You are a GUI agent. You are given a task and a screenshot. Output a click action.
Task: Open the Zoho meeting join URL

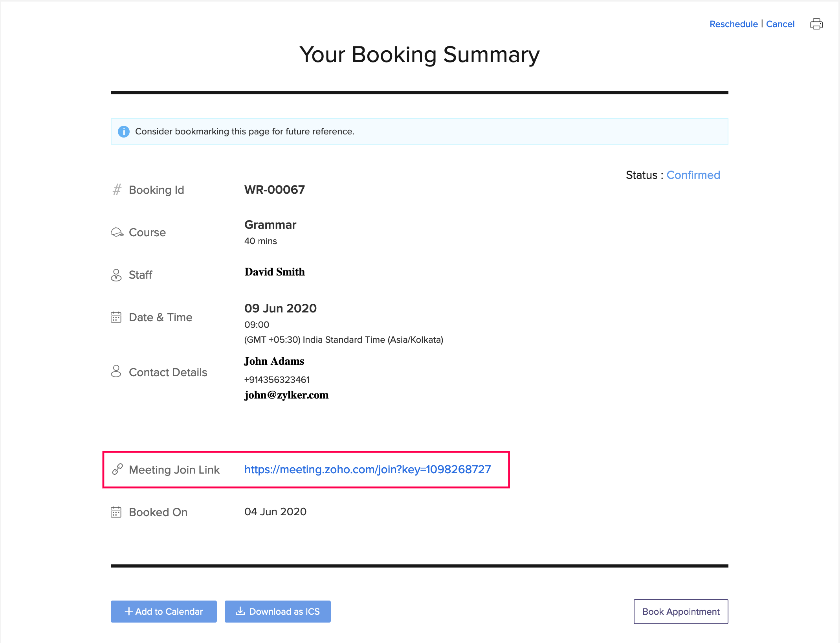coord(367,469)
